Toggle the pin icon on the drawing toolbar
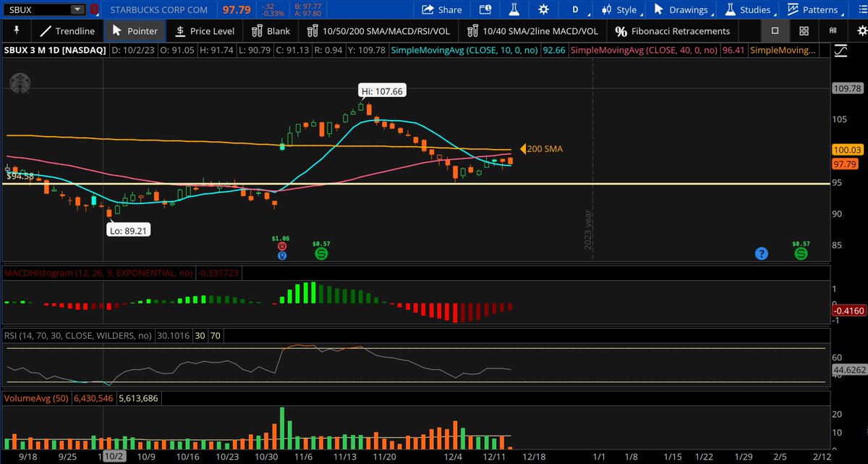The width and height of the screenshot is (868, 464). (16, 31)
